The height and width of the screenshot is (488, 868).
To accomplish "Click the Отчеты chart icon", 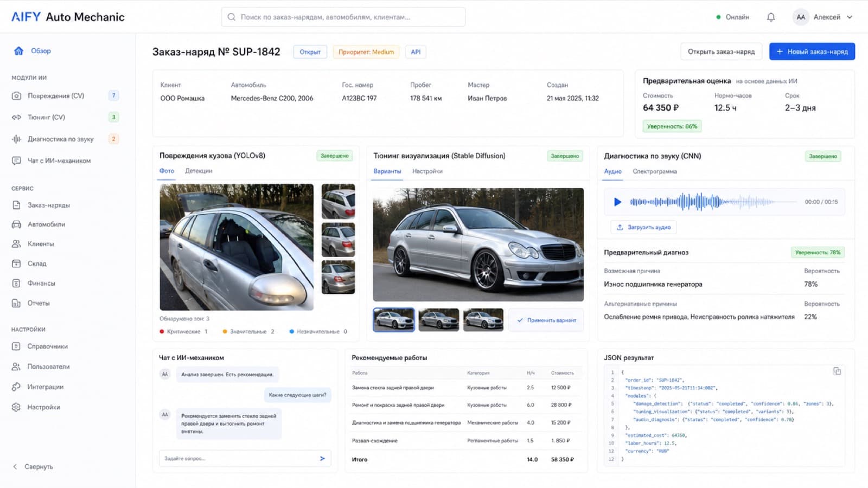I will (x=16, y=303).
